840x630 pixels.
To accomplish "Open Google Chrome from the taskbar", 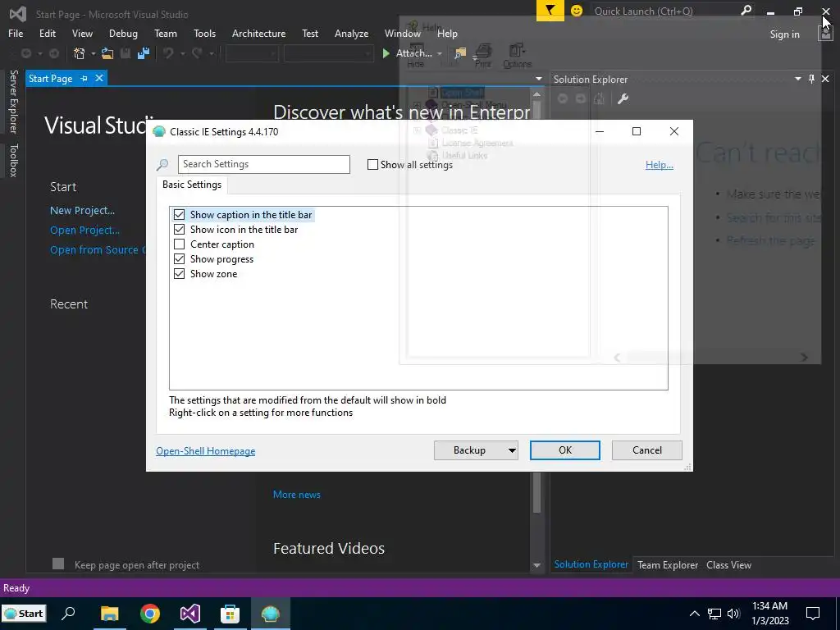I will [x=150, y=614].
